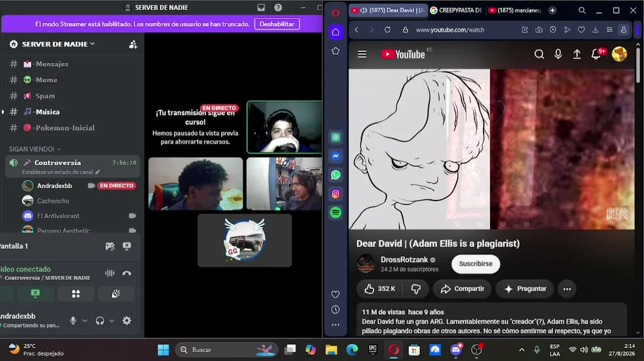
Task: Open headphone output device options arrow
Action: (111, 321)
